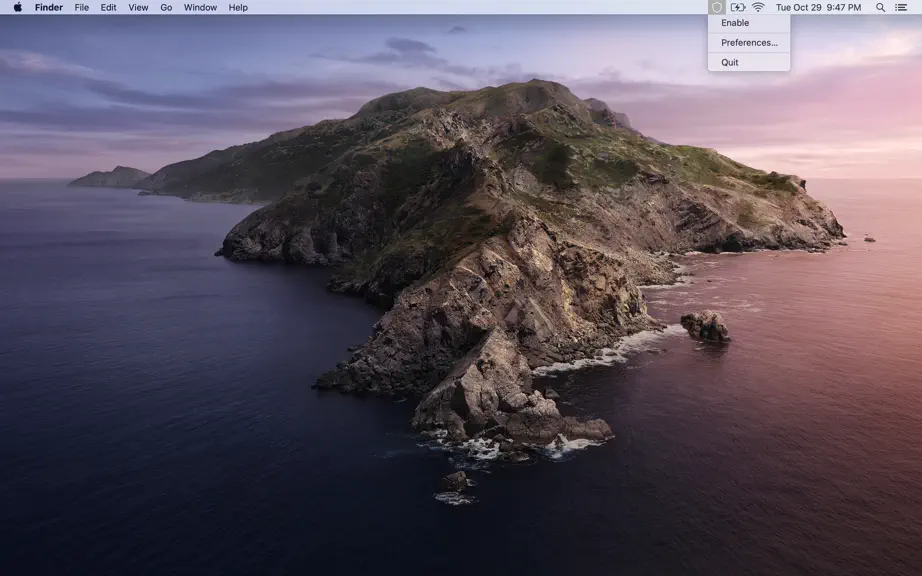Click the 9:47 PM clock time
This screenshot has height=576, width=922.
[844, 7]
